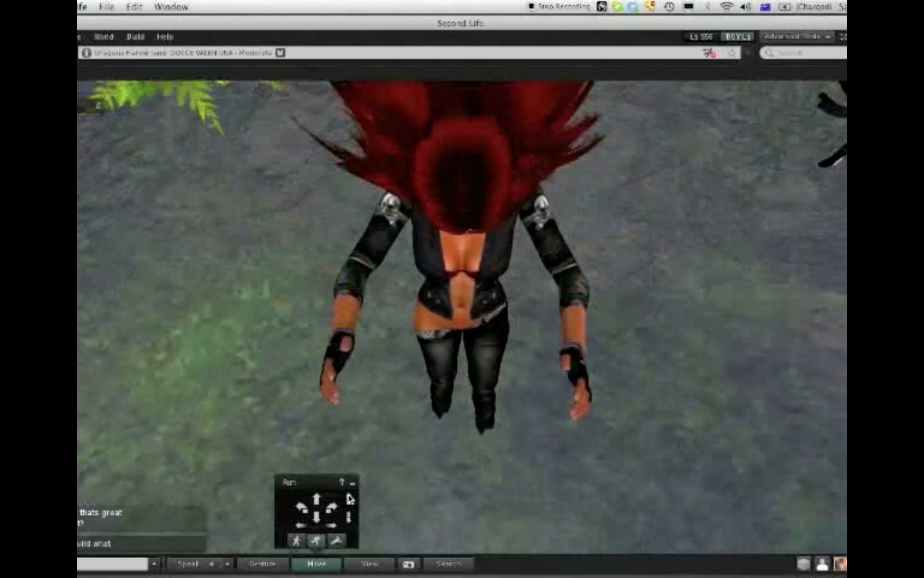Toggle the View camera controls button

click(x=370, y=564)
